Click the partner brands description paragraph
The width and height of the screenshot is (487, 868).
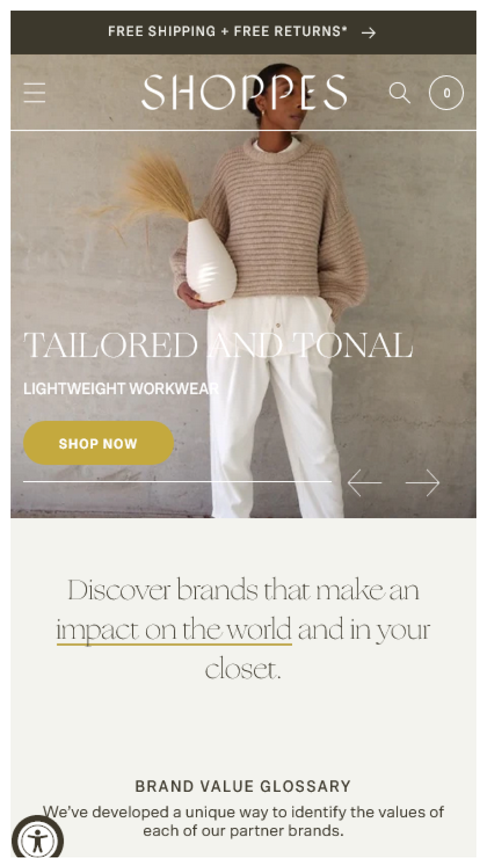pyautogui.click(x=243, y=821)
